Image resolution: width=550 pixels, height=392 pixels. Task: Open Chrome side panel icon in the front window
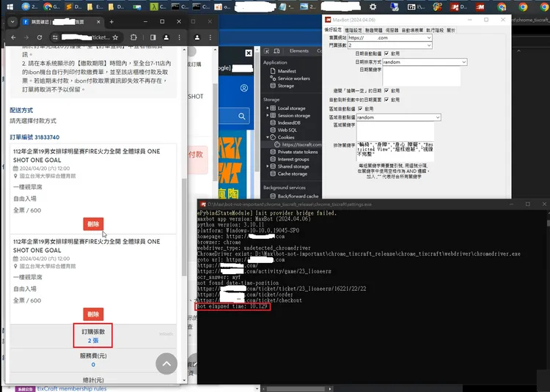tap(153, 37)
